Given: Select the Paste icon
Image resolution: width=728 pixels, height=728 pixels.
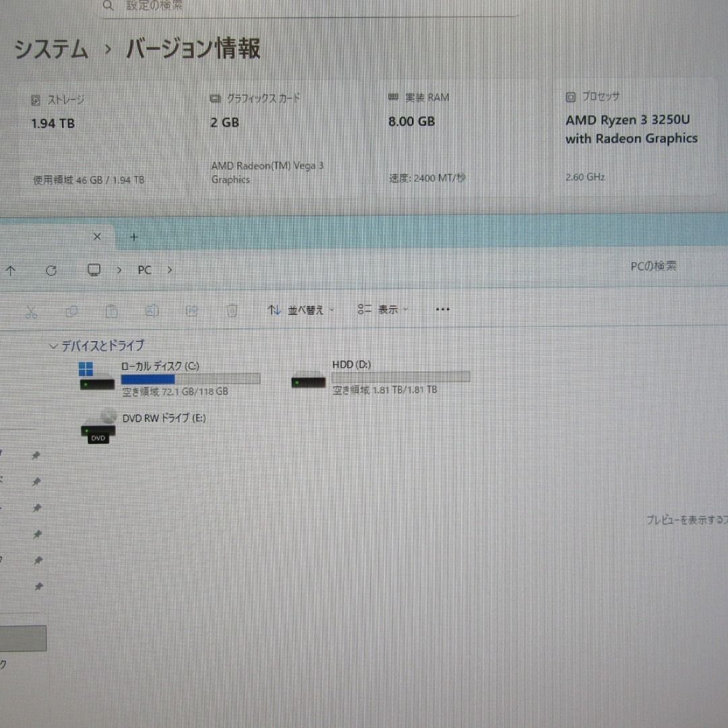Looking at the screenshot, I should click(x=111, y=310).
